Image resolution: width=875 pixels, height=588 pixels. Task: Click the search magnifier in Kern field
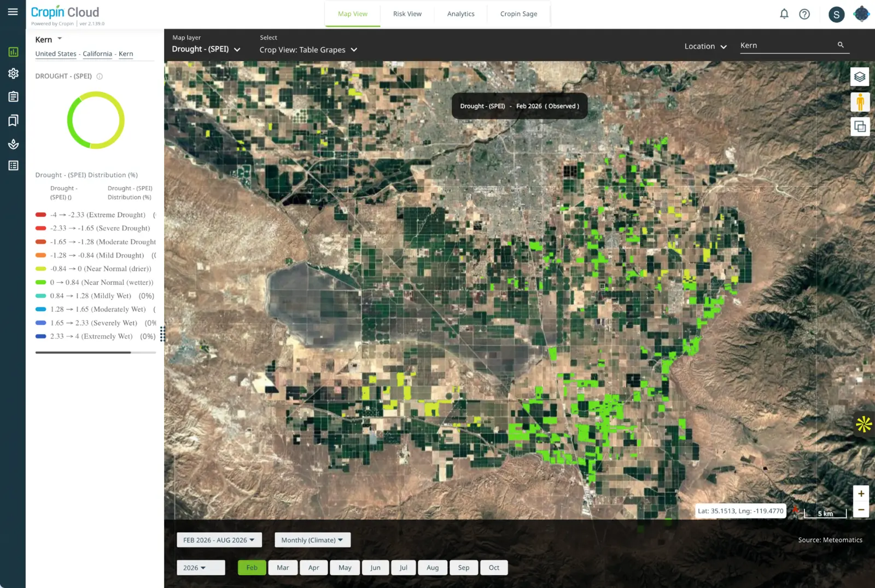(841, 45)
